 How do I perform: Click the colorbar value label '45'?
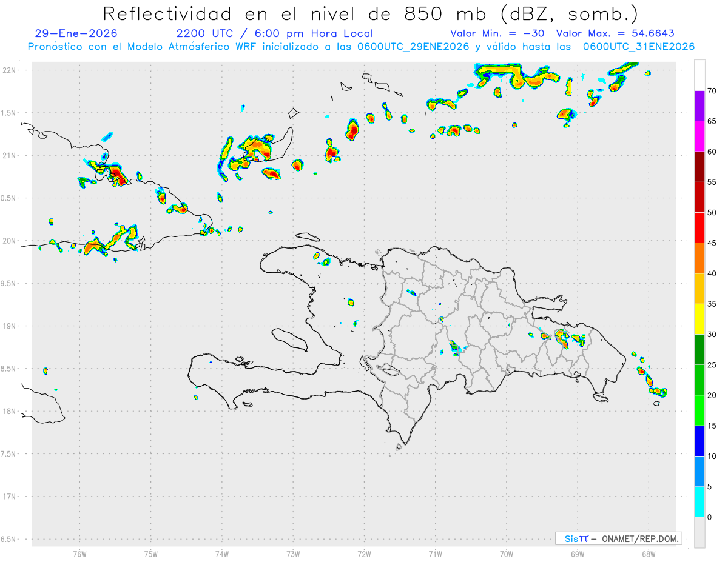tap(712, 243)
